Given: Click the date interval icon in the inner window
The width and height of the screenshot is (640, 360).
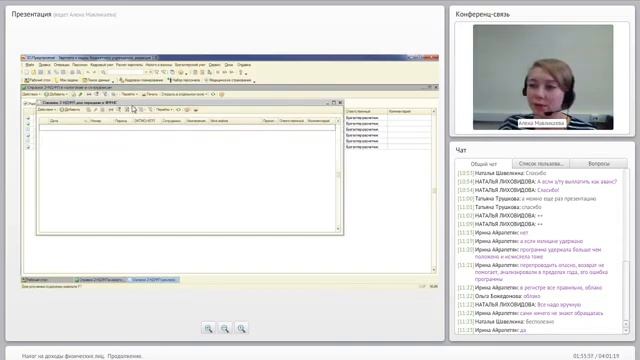Looking at the screenshot, I should [x=111, y=110].
